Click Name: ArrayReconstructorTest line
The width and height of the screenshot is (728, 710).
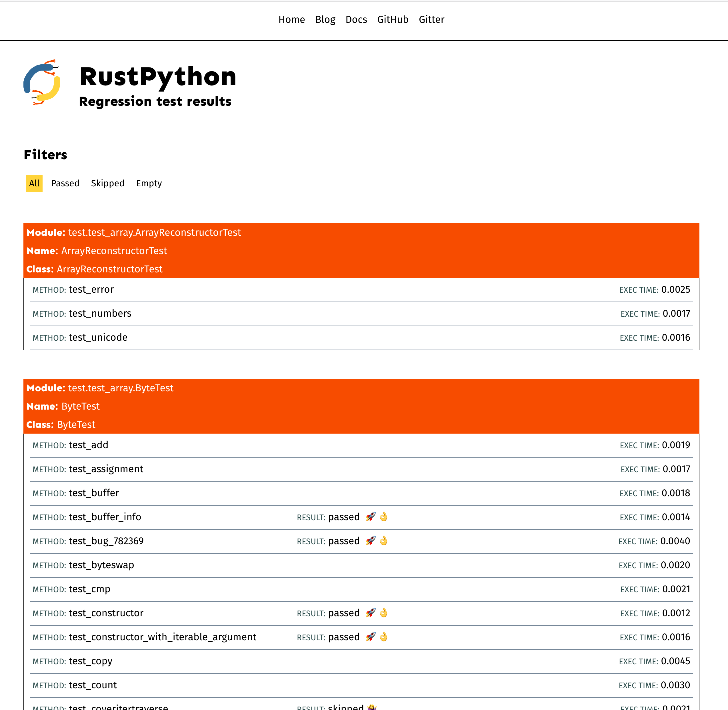pos(97,251)
